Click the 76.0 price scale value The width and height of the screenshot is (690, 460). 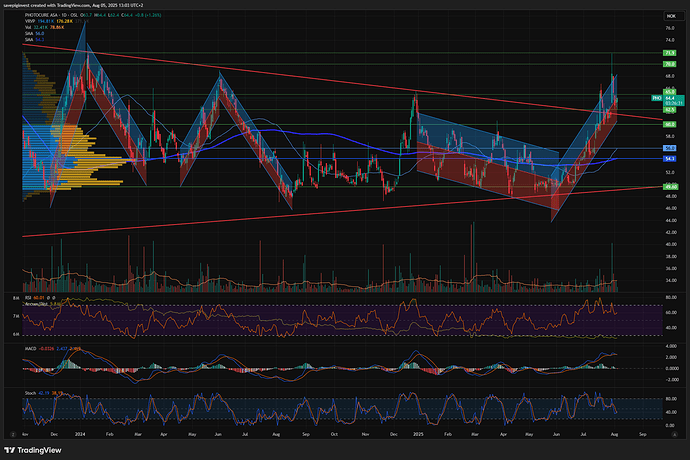coord(670,28)
